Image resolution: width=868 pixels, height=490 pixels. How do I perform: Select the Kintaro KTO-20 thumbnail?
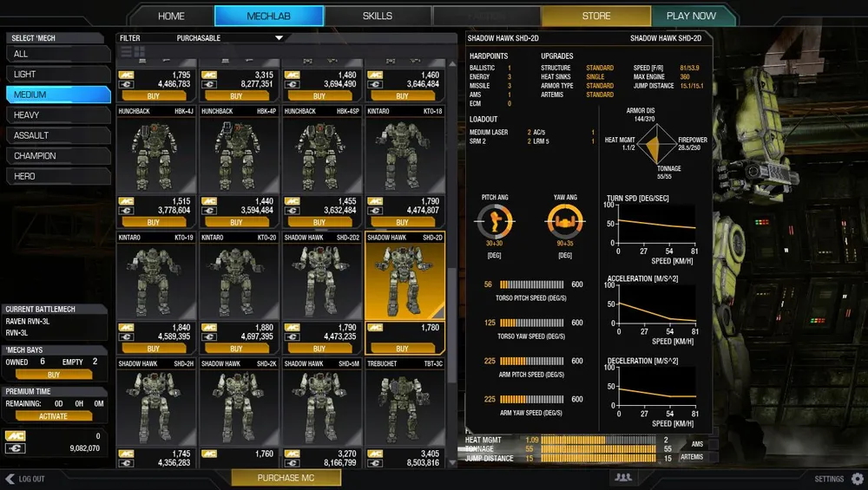pos(239,281)
